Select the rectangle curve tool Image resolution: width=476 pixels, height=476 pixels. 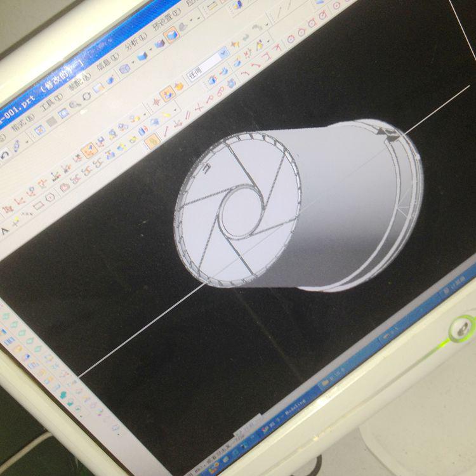point(39,206)
